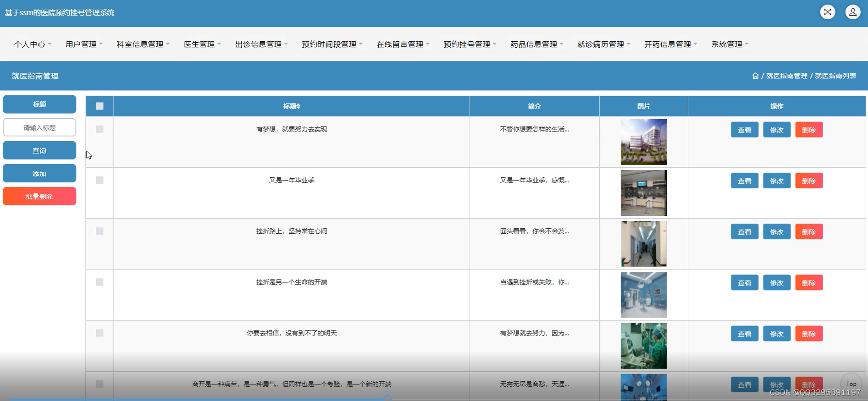
Task: Delete the row 挫折路上，坚持常在心间
Action: tap(809, 231)
